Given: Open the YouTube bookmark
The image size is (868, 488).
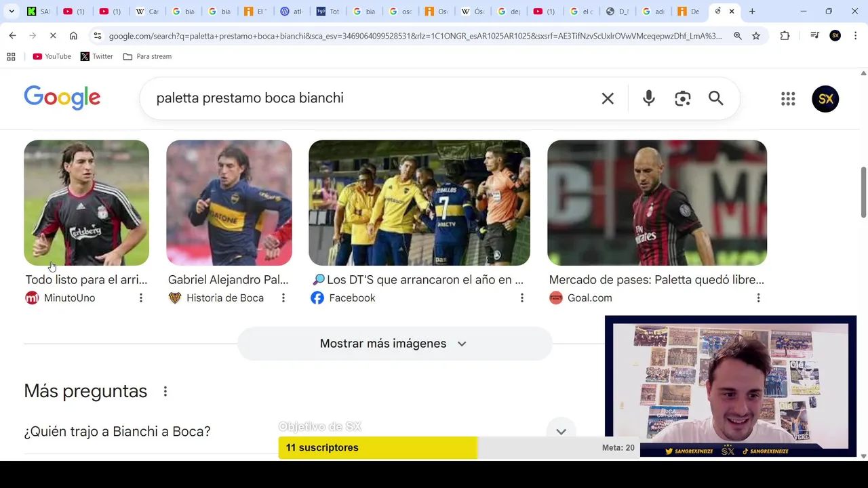Looking at the screenshot, I should click(x=52, y=56).
